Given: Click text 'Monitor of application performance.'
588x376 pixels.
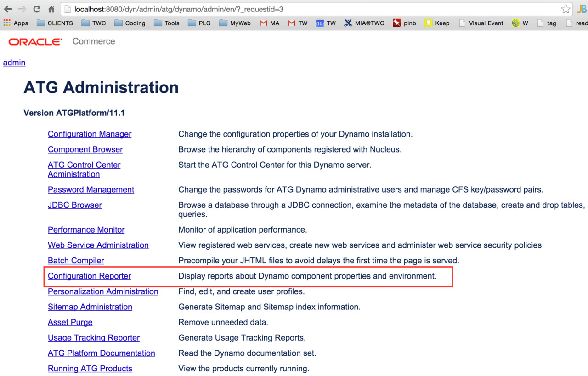Looking at the screenshot, I should click(x=243, y=230).
